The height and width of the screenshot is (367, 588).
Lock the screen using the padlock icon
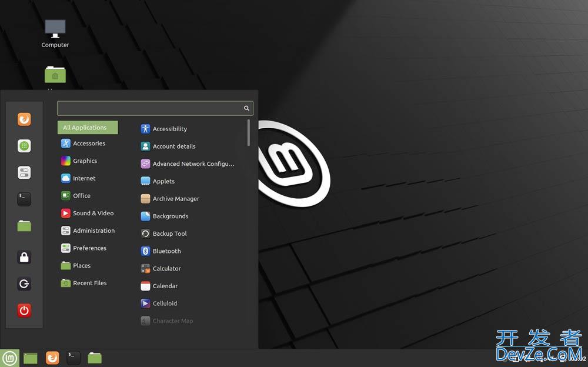(x=24, y=257)
